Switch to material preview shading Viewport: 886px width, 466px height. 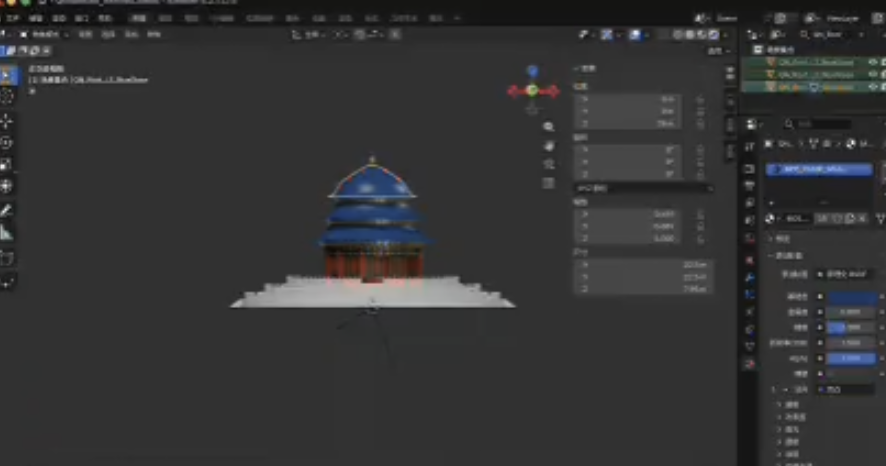tap(702, 34)
